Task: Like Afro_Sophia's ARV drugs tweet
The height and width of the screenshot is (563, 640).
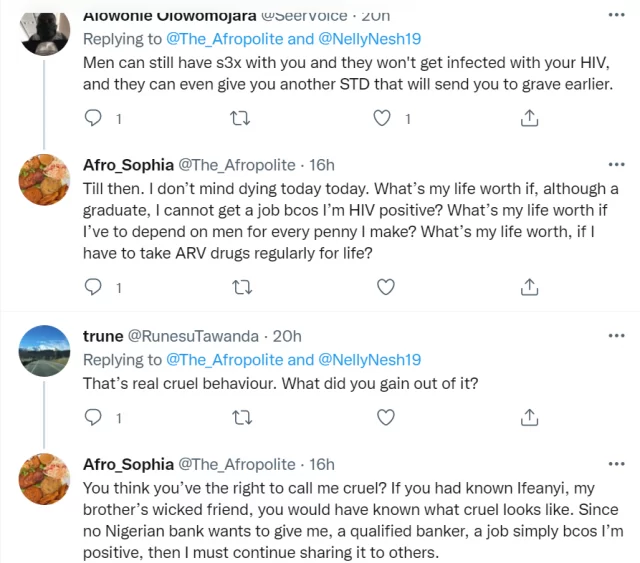Action: point(384,288)
